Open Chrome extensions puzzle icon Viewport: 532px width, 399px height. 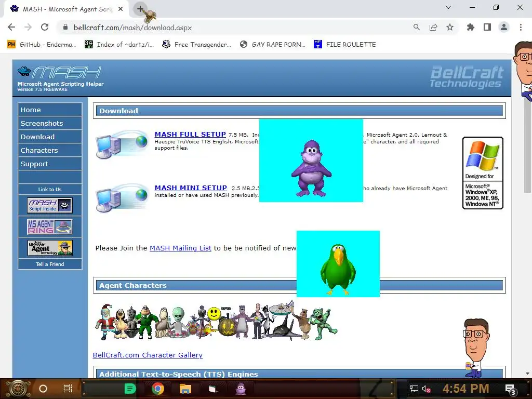coord(471,27)
